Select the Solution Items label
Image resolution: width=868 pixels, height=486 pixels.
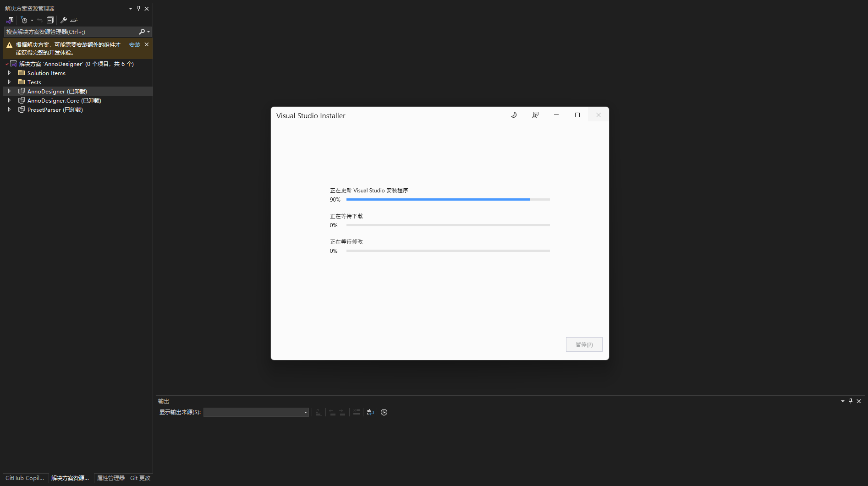(46, 73)
